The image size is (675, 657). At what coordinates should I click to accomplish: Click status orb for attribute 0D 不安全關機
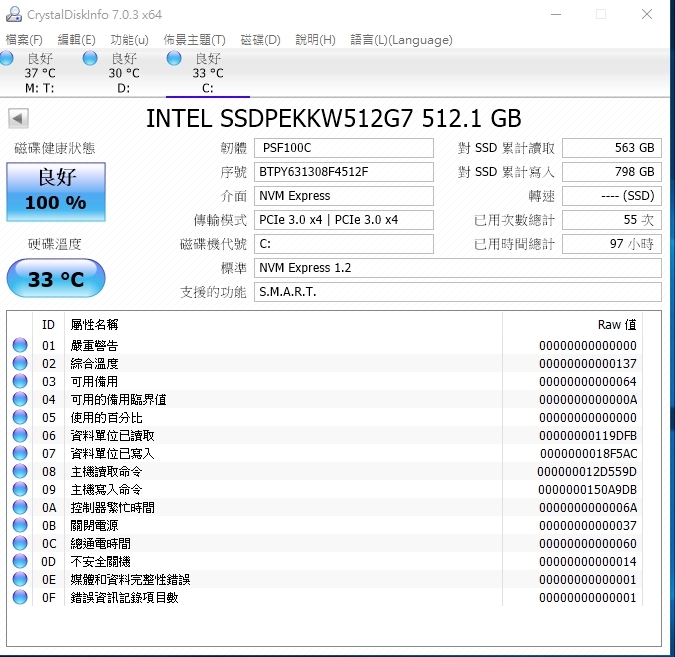coord(20,561)
